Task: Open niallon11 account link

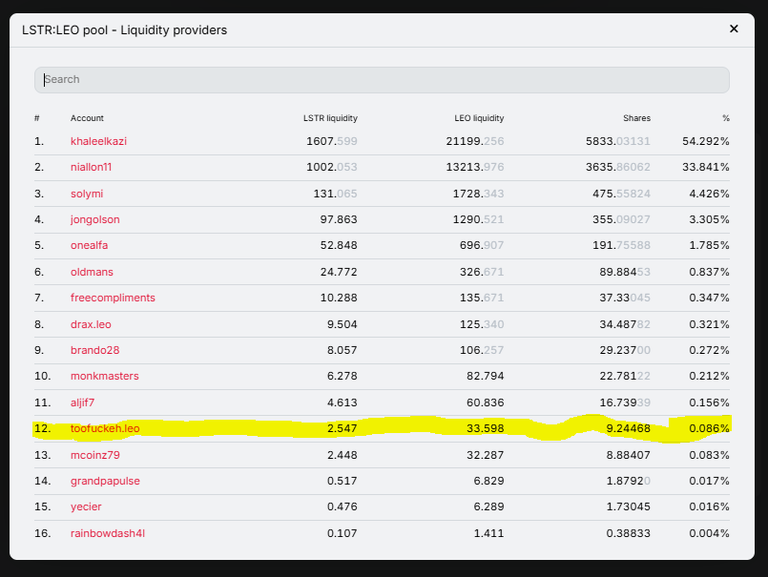Action: [x=91, y=167]
